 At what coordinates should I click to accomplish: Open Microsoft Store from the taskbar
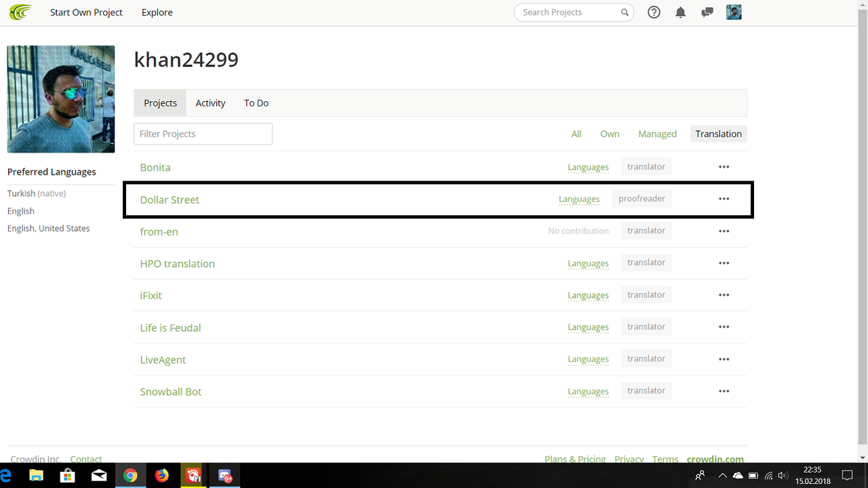coord(67,476)
